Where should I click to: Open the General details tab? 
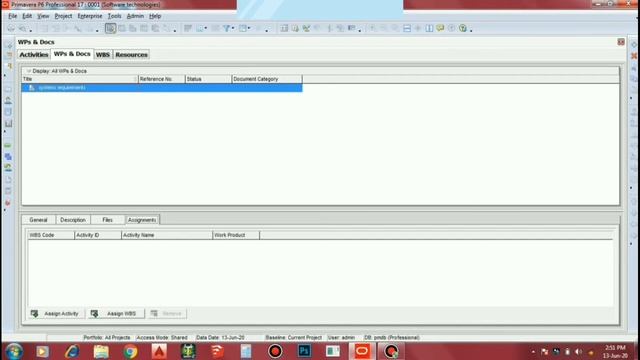(x=38, y=220)
